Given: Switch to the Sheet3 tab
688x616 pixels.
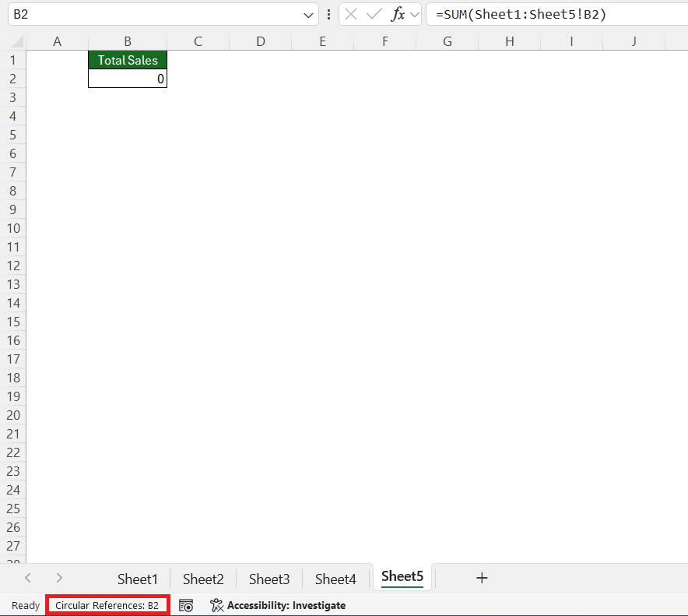Looking at the screenshot, I should coord(269,579).
